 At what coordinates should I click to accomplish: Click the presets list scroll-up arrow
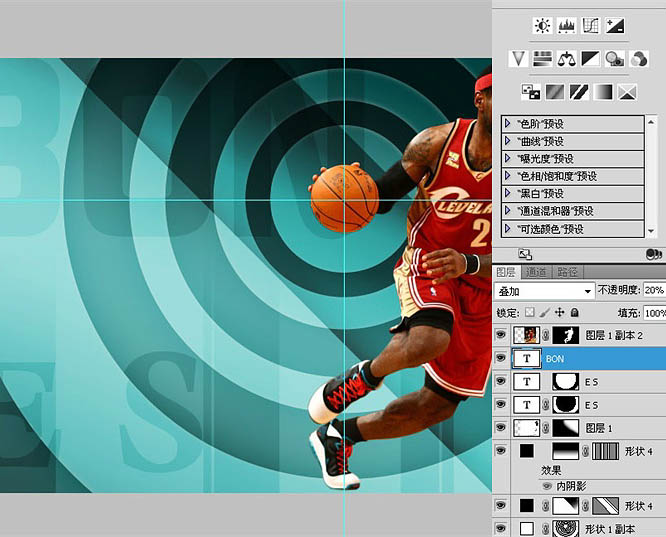click(651, 122)
